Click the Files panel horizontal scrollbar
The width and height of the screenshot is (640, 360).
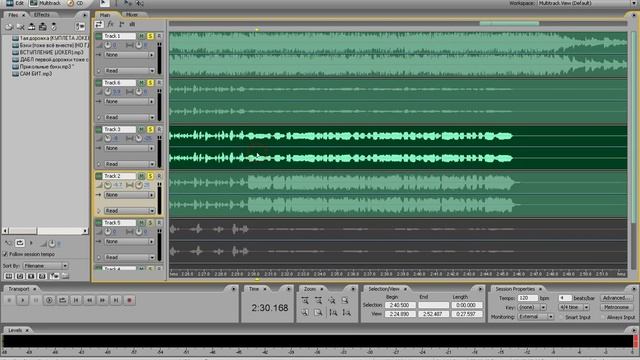(45, 231)
